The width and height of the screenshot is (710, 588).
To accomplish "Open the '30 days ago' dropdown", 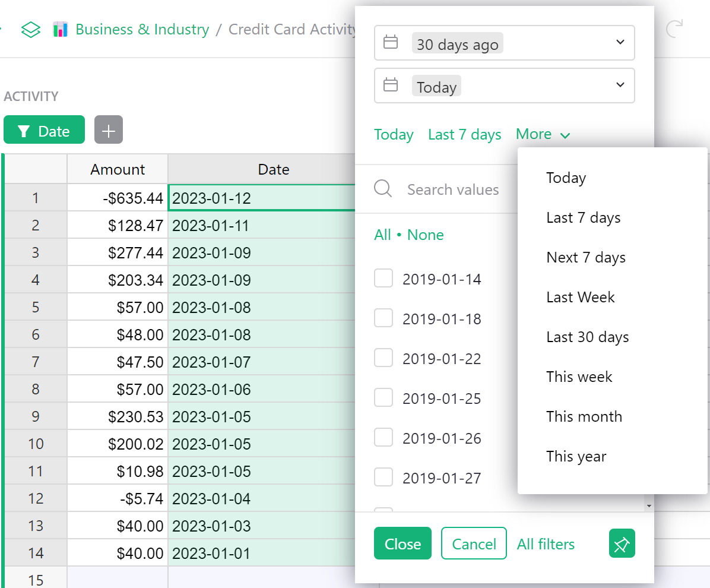I will 620,42.
